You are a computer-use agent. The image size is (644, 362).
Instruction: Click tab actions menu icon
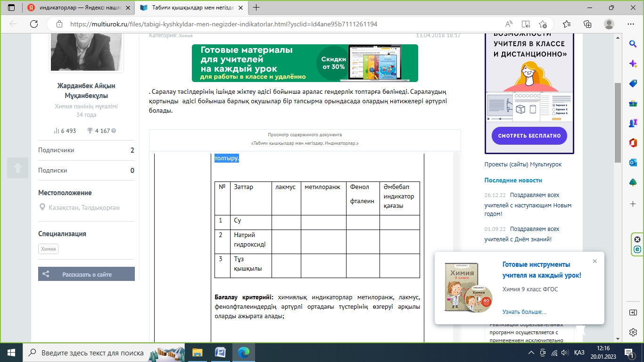11,8
